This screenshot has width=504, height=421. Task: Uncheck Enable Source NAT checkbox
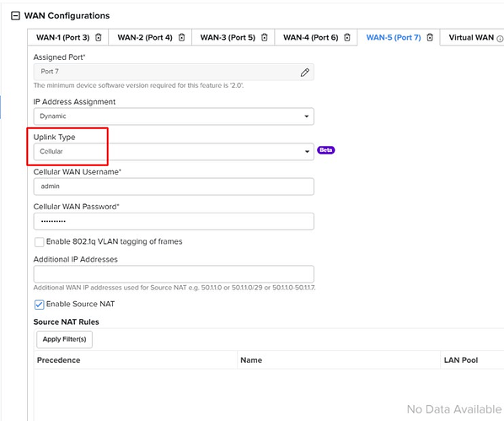click(40, 305)
